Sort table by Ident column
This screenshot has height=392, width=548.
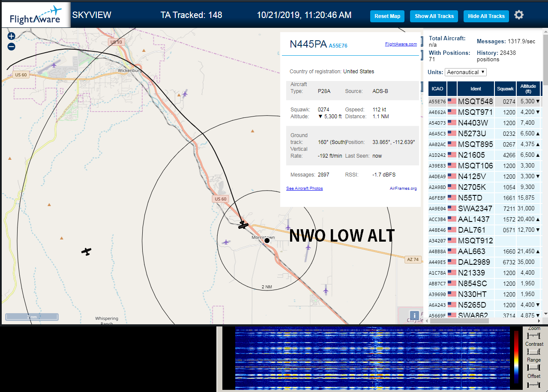coord(476,89)
